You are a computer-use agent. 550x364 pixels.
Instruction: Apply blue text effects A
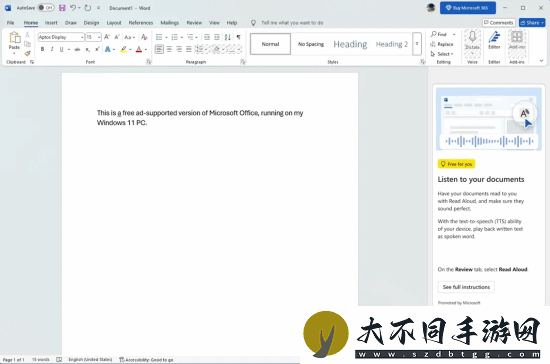coord(107,49)
